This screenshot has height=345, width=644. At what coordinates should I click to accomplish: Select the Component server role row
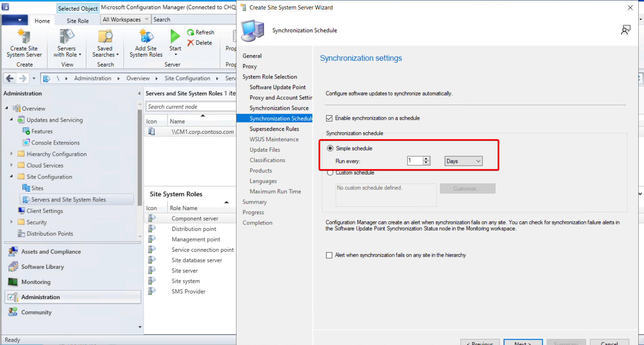pyautogui.click(x=190, y=218)
